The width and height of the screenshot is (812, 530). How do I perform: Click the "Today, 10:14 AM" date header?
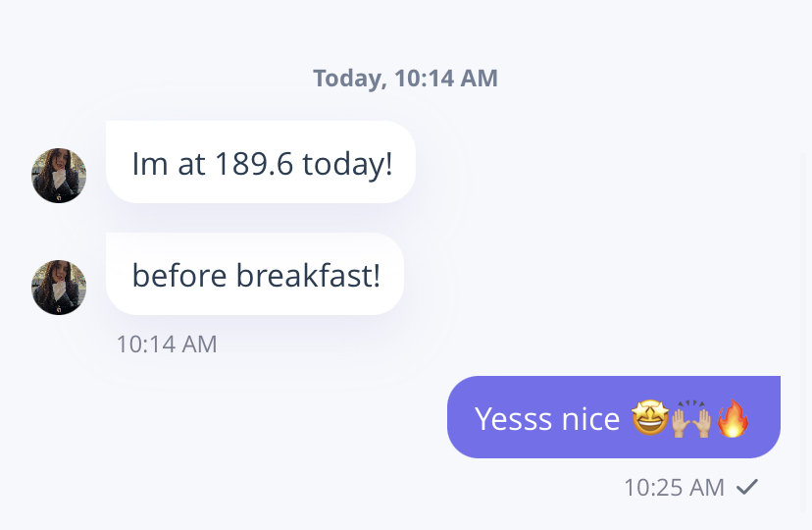coord(405,79)
